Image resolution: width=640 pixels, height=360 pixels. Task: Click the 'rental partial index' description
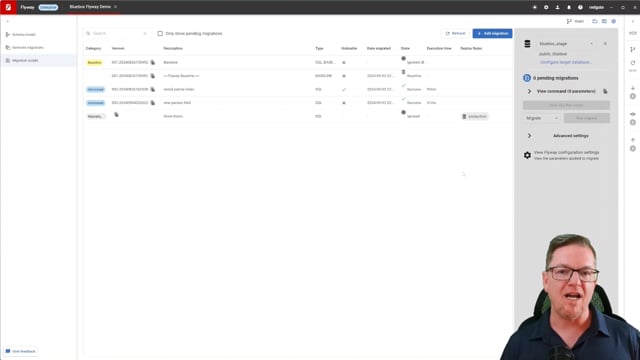[x=179, y=89]
